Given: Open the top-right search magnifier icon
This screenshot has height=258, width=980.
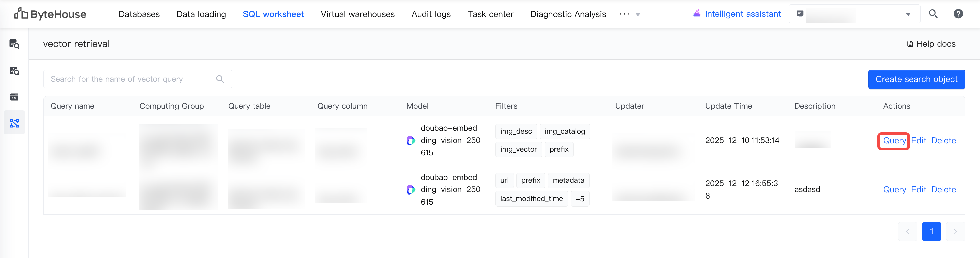Looking at the screenshot, I should click(933, 14).
